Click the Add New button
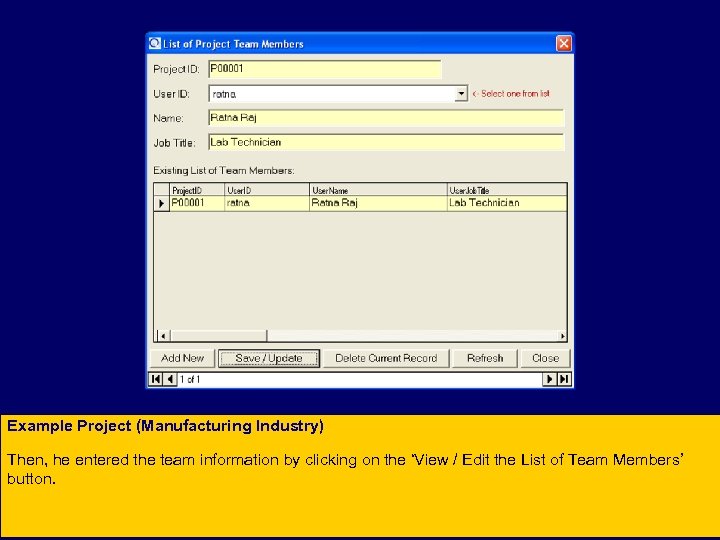Viewport: 720px width, 540px height. click(x=182, y=358)
